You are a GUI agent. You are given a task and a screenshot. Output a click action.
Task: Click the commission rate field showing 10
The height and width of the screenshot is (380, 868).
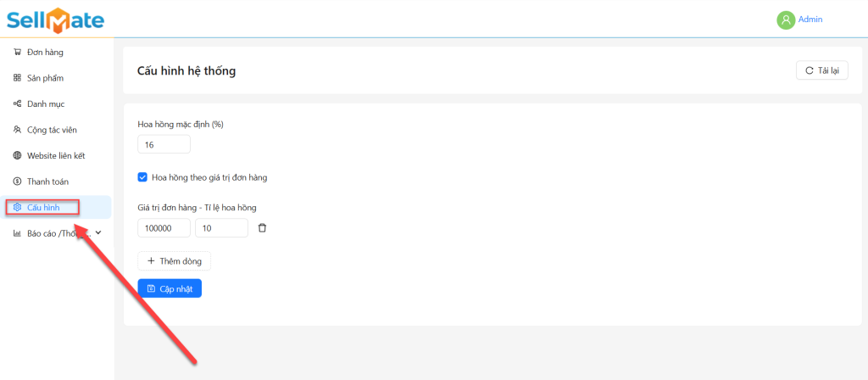click(220, 228)
